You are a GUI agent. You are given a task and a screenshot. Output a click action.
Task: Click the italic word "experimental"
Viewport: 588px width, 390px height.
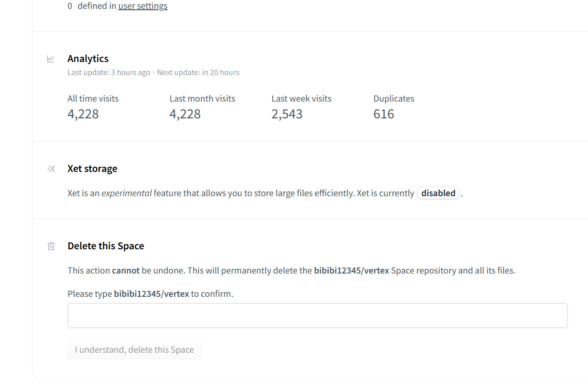click(127, 193)
